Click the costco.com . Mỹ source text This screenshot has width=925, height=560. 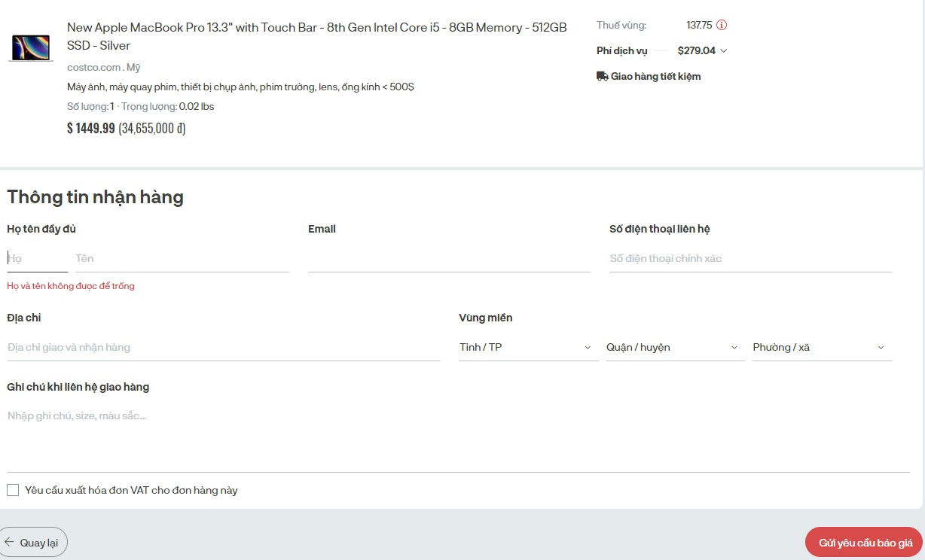[104, 67]
